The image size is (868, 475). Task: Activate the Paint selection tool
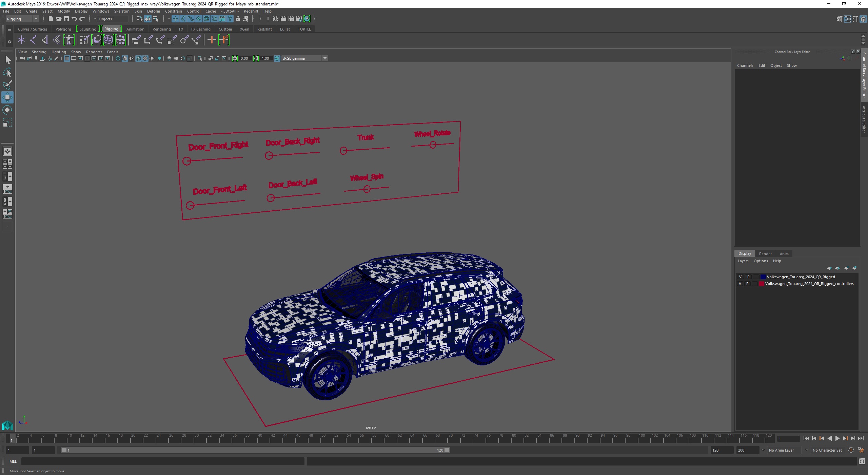click(x=7, y=85)
